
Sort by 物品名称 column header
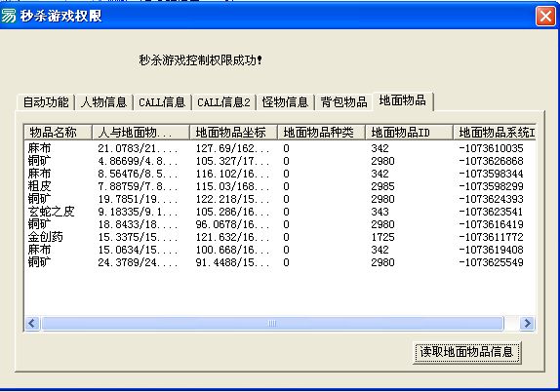pyautogui.click(x=58, y=133)
